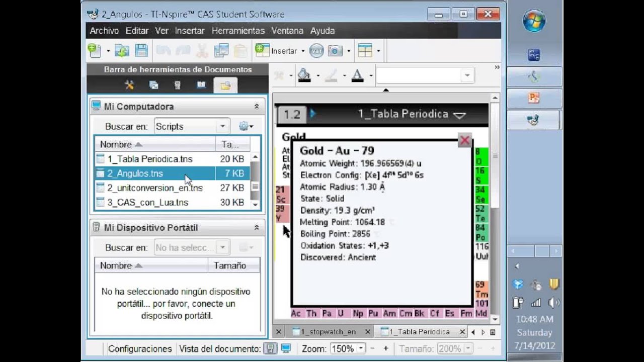Screen dimensions: 644x362
Task: Click the Copy icon in toolbar
Action: [220, 50]
